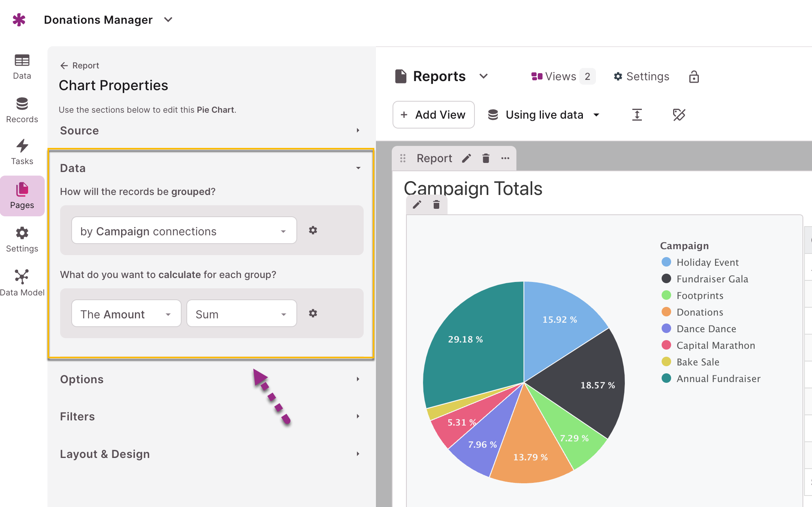The width and height of the screenshot is (812, 507).
Task: Expand the Options section
Action: 210,379
